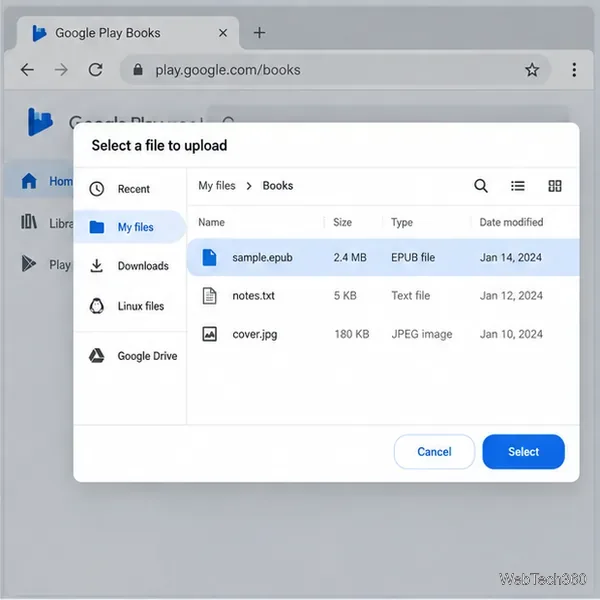Image resolution: width=600 pixels, height=600 pixels.
Task: Cancel the file upload dialog
Action: click(434, 452)
